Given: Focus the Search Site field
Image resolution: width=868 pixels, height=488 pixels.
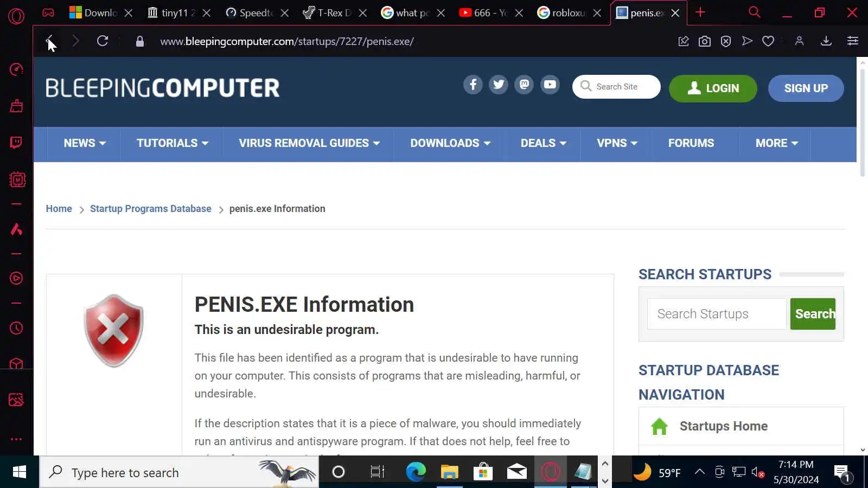Looking at the screenshot, I should pos(616,87).
